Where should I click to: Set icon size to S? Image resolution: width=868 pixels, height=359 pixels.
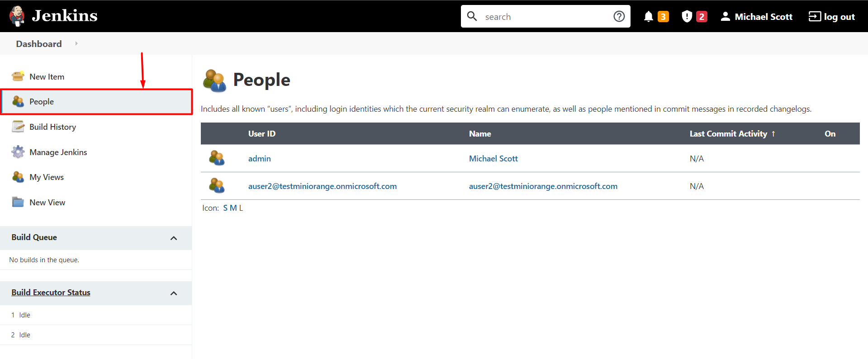click(x=225, y=208)
